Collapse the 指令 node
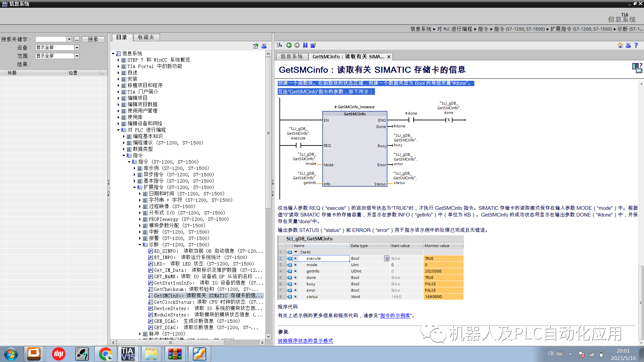The height and width of the screenshot is (362, 644). coord(124,156)
